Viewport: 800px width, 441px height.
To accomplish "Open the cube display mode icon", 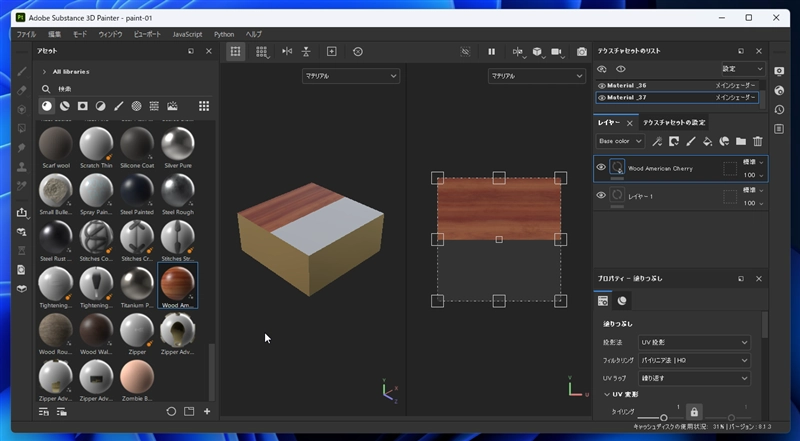I will click(x=537, y=52).
